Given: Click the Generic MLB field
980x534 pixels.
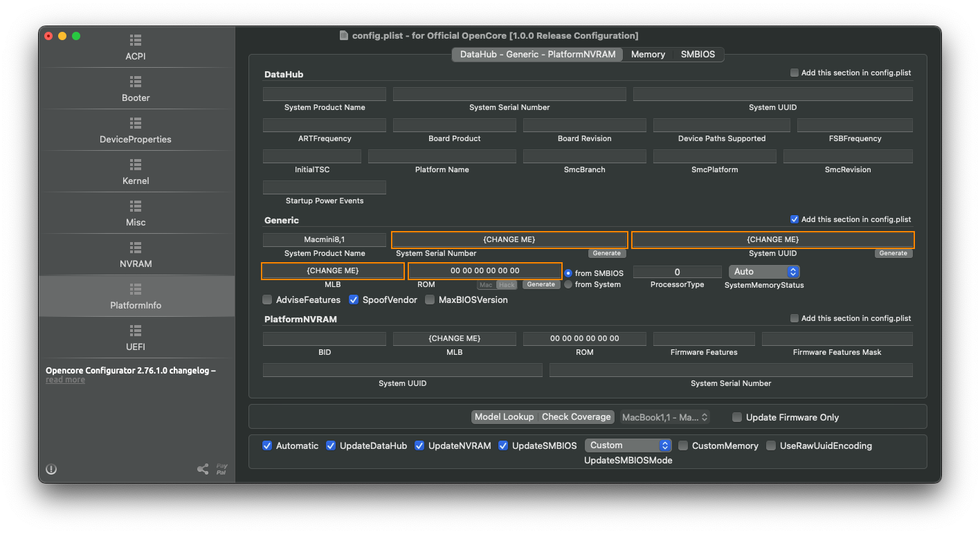Looking at the screenshot, I should pos(332,270).
